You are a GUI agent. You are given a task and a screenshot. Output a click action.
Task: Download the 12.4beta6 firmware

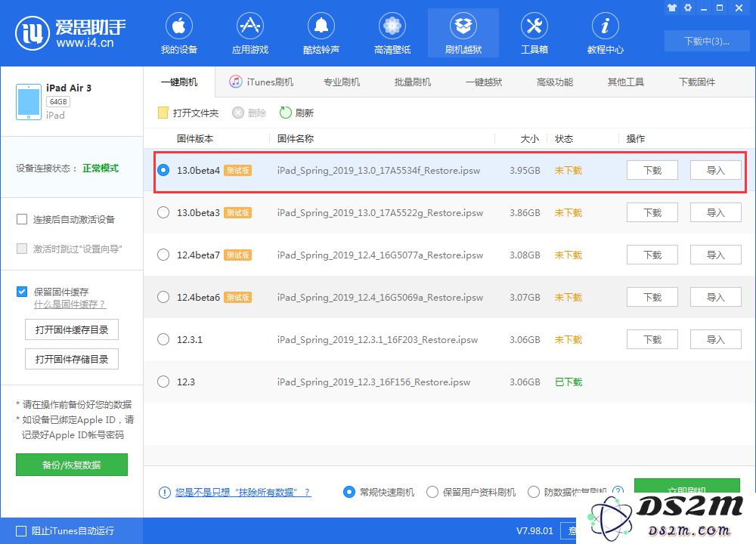[652, 297]
